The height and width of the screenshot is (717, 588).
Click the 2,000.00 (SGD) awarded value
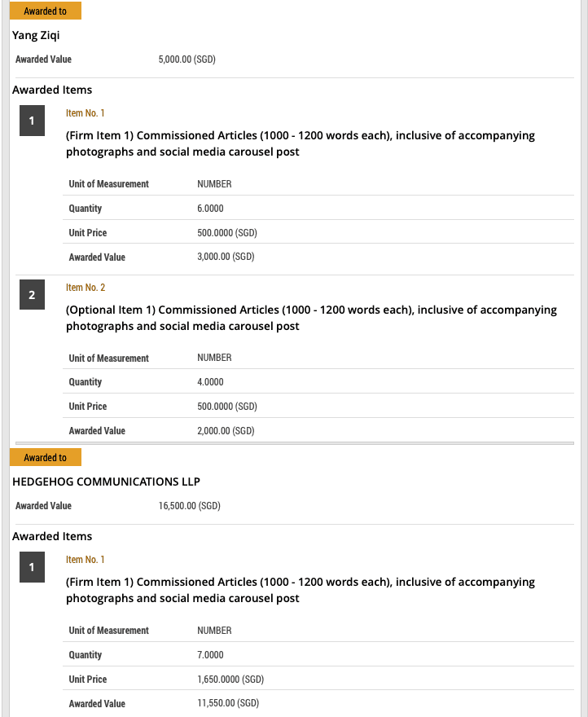(x=226, y=431)
